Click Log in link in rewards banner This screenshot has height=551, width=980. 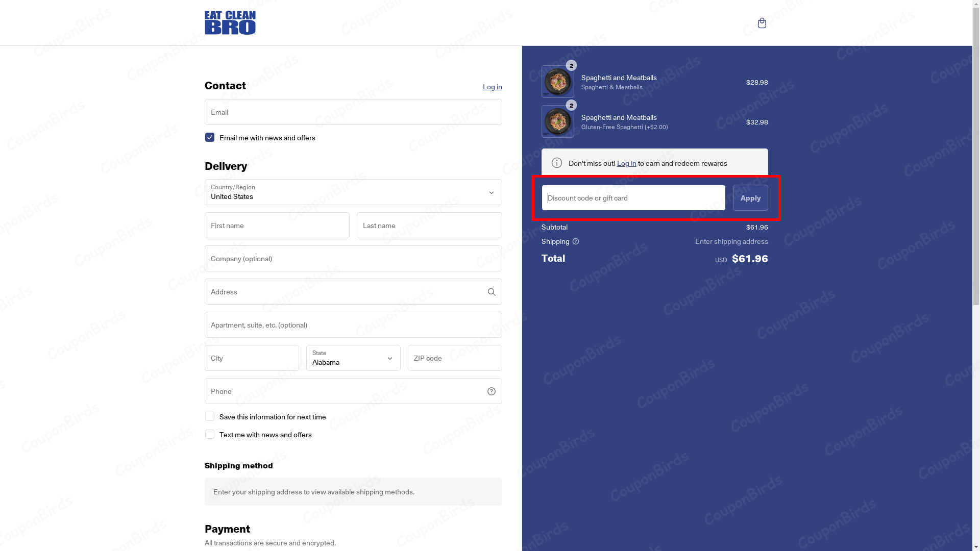coord(626,163)
